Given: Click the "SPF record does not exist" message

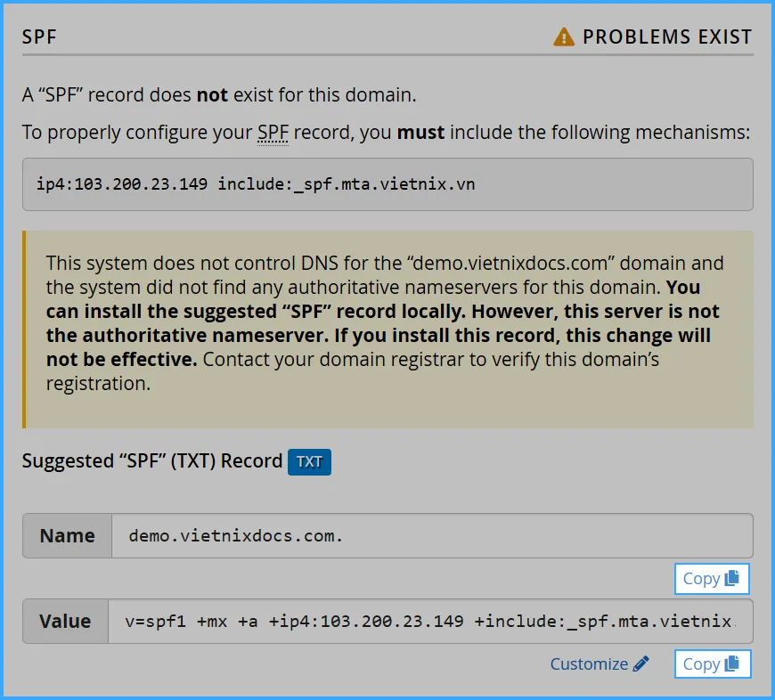Looking at the screenshot, I should pos(219,94).
